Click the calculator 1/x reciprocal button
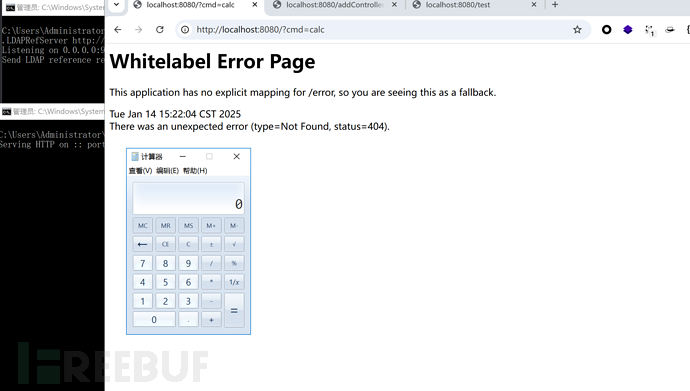 (234, 282)
